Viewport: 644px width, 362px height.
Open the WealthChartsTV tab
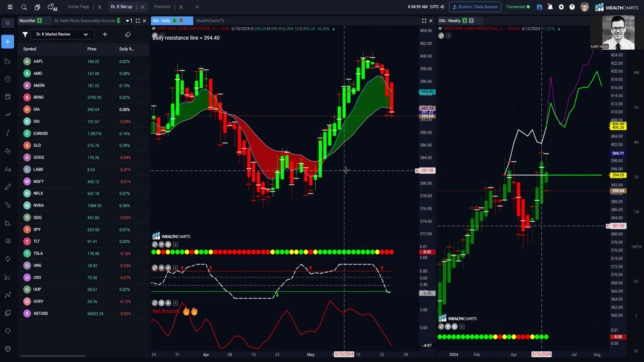pos(210,21)
